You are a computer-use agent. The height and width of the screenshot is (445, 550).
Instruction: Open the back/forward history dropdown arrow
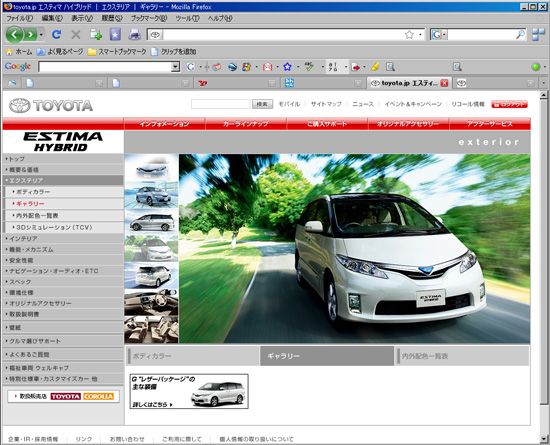[x=41, y=35]
